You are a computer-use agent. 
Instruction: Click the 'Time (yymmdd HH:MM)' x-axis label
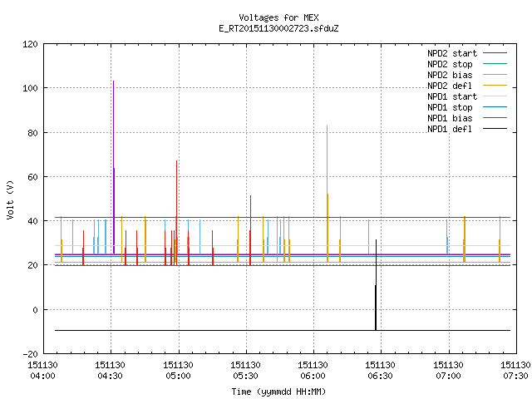pos(278,392)
